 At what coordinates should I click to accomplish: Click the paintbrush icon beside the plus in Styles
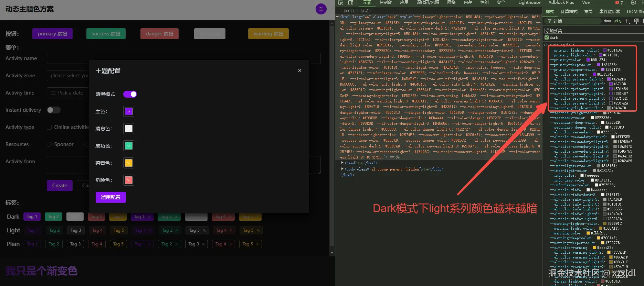636,21
